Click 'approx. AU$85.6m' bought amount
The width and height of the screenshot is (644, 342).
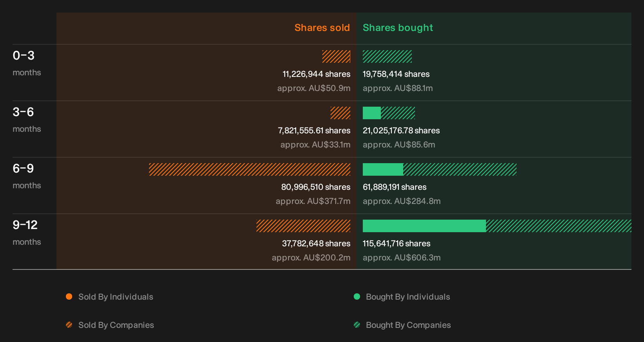pos(399,145)
